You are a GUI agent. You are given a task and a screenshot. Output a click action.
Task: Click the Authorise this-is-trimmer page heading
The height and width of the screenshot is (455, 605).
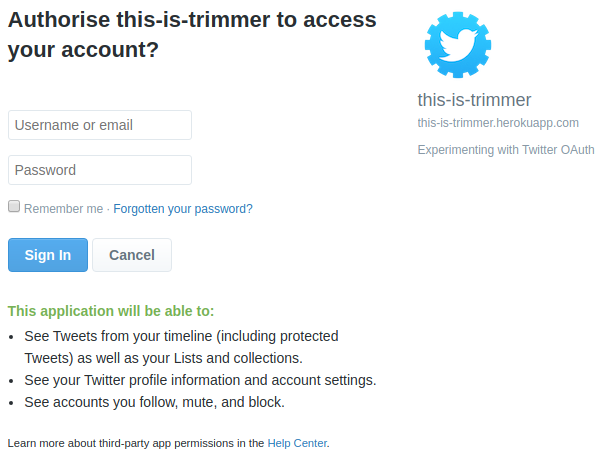[192, 35]
